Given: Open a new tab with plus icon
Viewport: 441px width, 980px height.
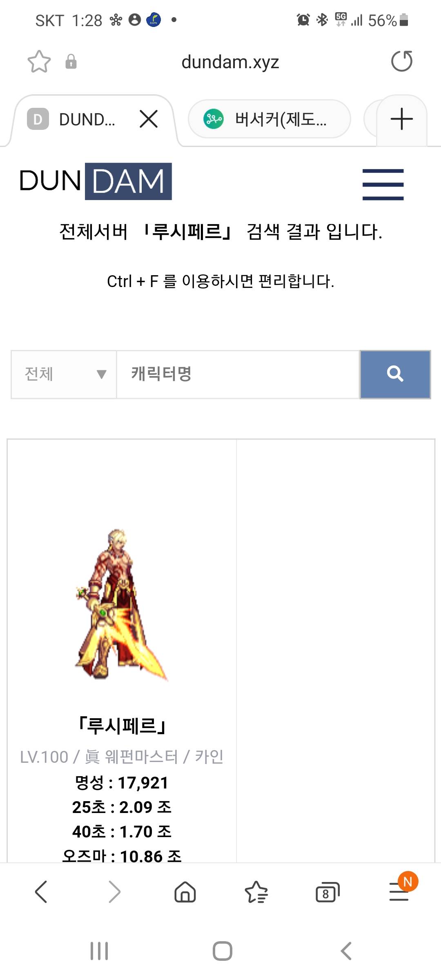Looking at the screenshot, I should click(x=402, y=119).
